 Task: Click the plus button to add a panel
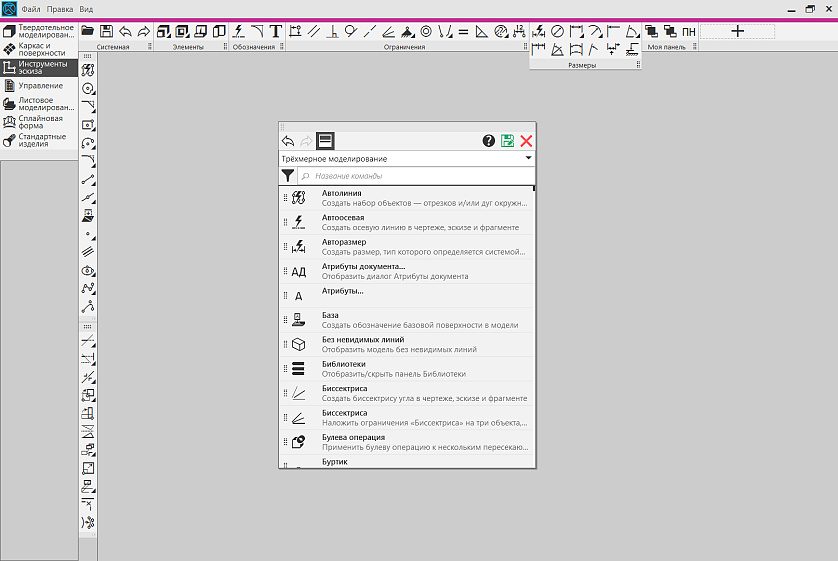click(x=738, y=31)
